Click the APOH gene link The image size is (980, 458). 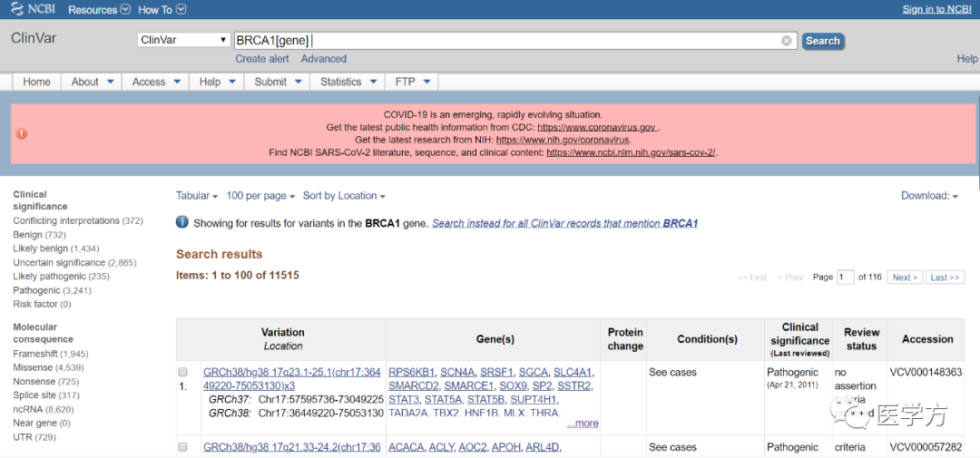505,447
